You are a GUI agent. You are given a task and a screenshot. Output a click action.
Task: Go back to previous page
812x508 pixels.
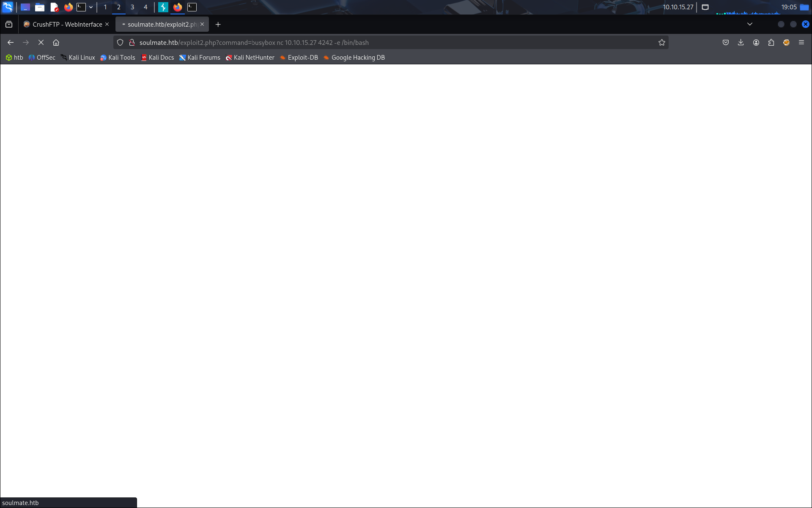tap(11, 42)
